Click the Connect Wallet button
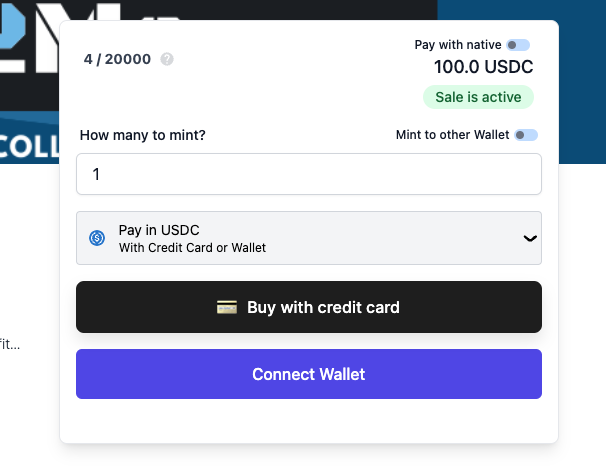Image resolution: width=606 pixels, height=470 pixels. [308, 374]
